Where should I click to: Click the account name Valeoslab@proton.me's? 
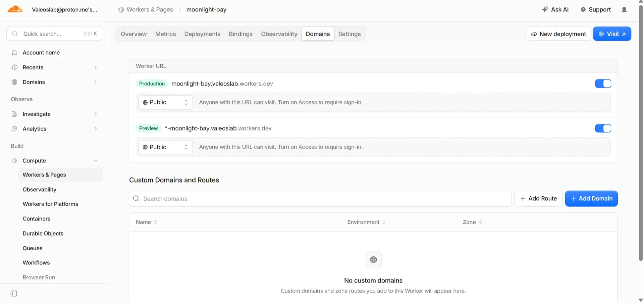64,10
